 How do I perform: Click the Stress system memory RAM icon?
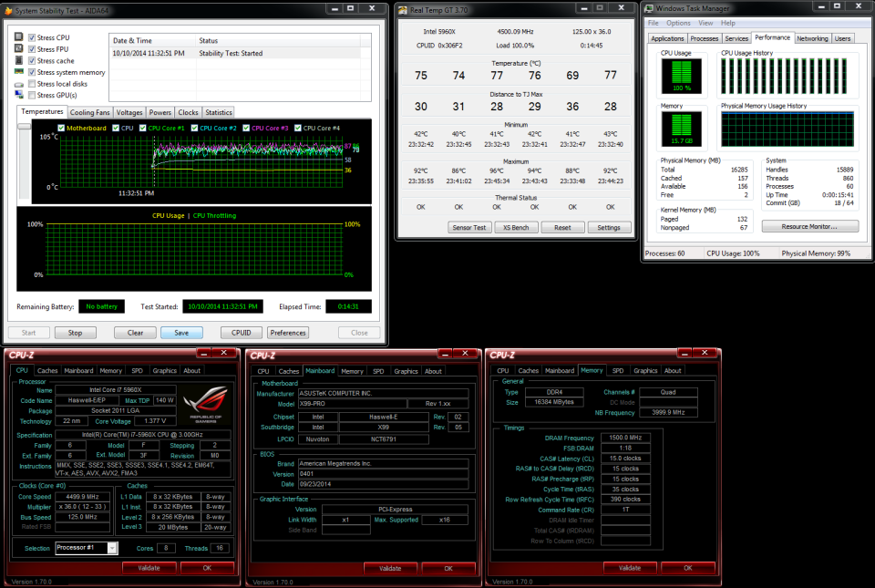[19, 71]
